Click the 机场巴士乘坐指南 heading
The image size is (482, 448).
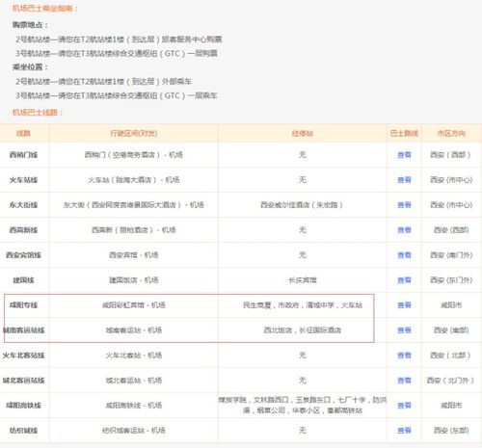44,8
